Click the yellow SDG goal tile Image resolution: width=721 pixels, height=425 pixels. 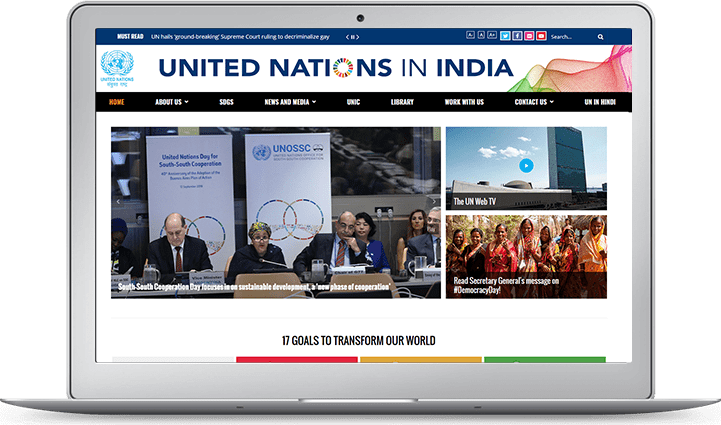[x=421, y=360]
